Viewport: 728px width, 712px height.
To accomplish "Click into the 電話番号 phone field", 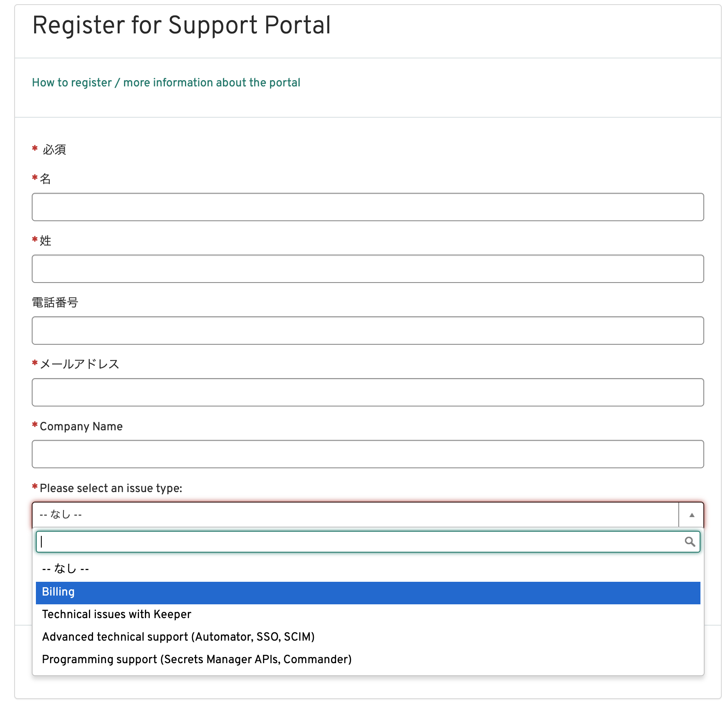I will pos(368,331).
